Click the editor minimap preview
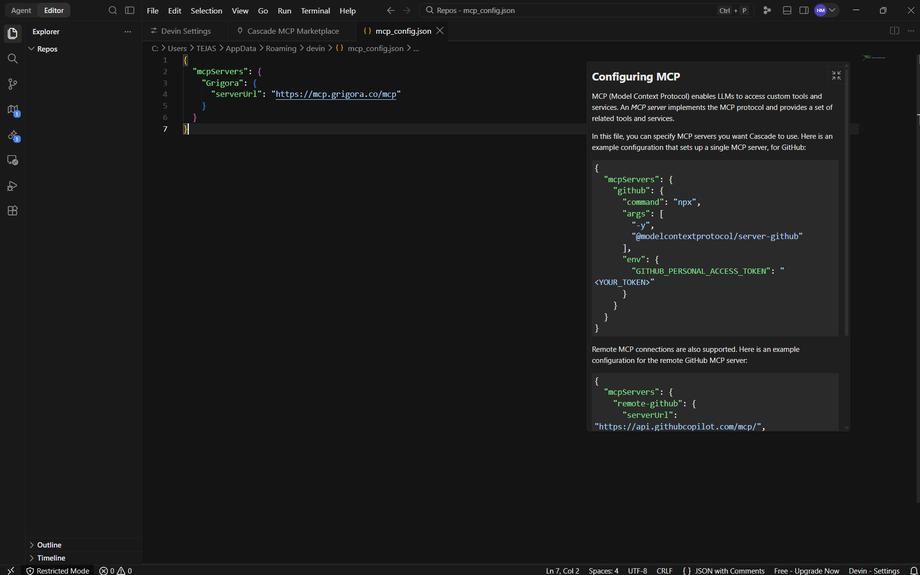 tap(874, 58)
